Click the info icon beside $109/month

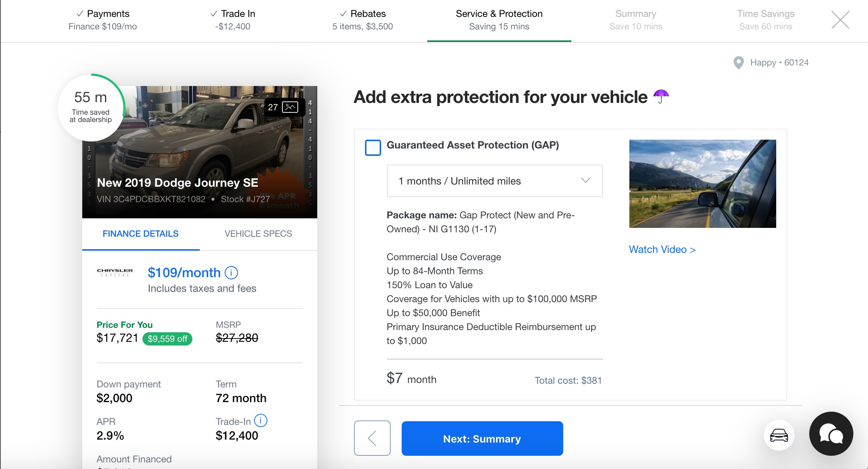pyautogui.click(x=231, y=272)
